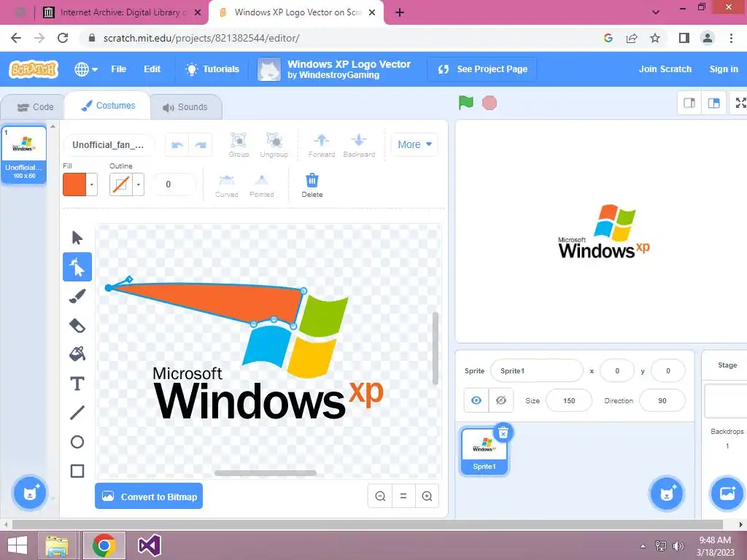Show hidden system tray icons
This screenshot has height=560, width=747.
tap(643, 545)
